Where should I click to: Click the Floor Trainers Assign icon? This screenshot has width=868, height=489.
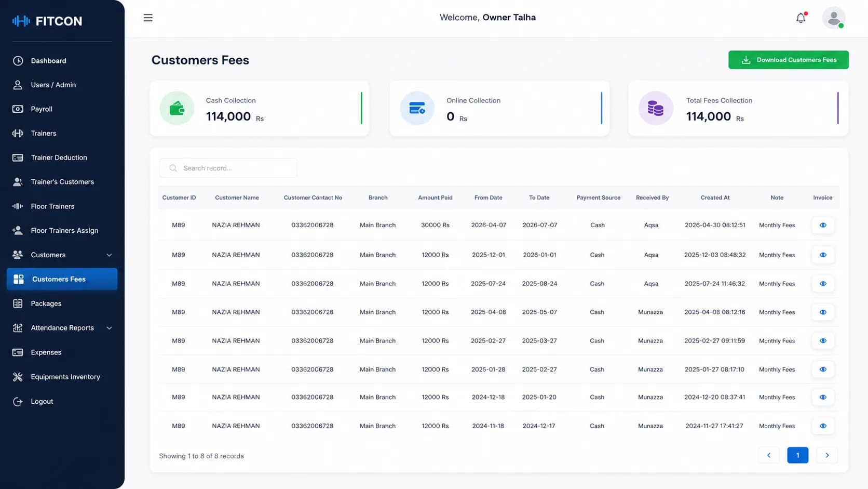(18, 230)
